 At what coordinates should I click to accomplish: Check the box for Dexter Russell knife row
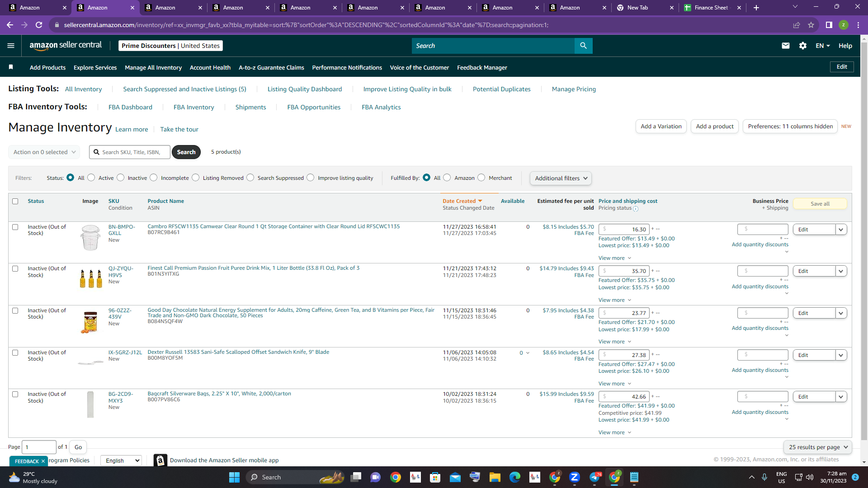(15, 353)
